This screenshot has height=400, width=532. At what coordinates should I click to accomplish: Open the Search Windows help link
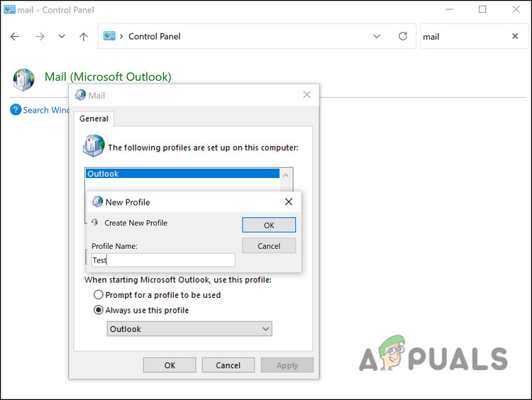click(x=46, y=110)
